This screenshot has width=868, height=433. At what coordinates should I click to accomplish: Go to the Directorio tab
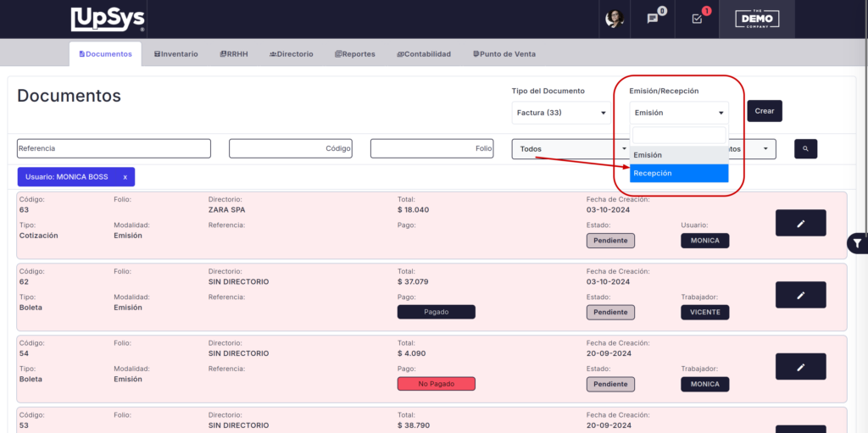point(292,54)
